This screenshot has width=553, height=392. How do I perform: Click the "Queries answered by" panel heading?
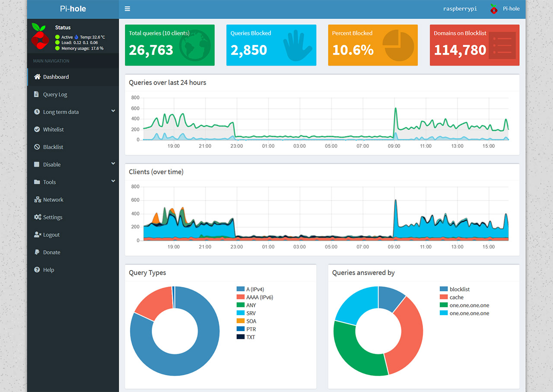(x=363, y=273)
